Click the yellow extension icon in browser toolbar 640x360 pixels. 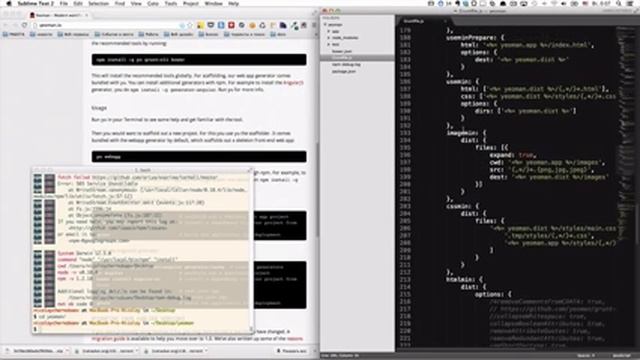click(200, 25)
